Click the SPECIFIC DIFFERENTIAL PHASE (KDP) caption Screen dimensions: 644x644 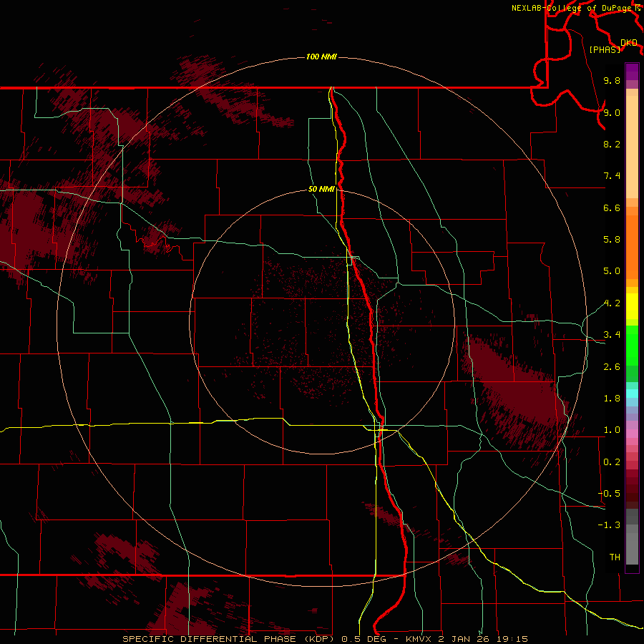click(228, 639)
